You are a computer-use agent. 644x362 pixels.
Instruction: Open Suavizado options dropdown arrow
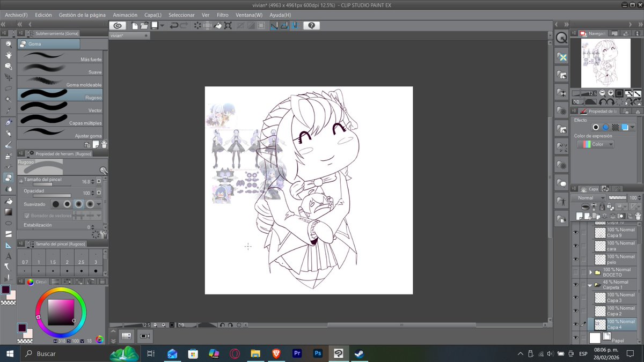pyautogui.click(x=99, y=204)
